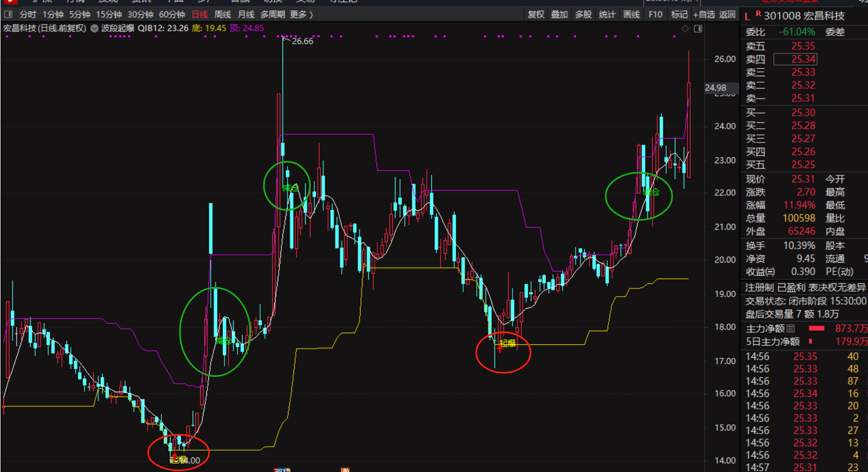Screen dimensions: 868x472
Task: Toggle the left sidebar panel icon
Action: 8,14
